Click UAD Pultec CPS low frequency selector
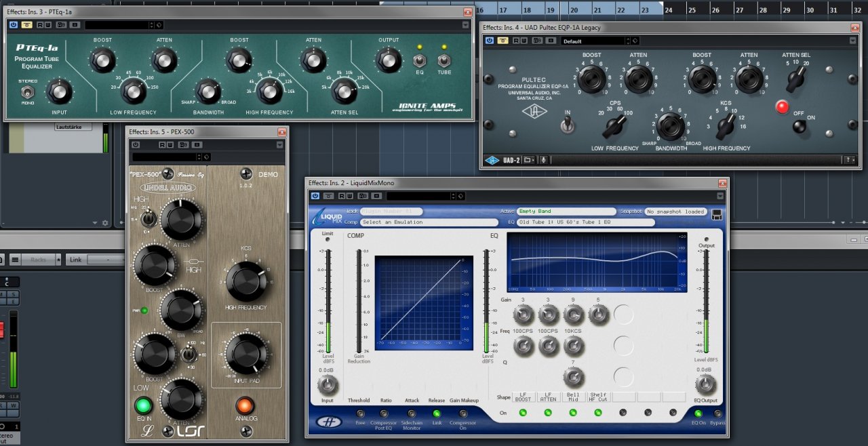The height and width of the screenshot is (446, 868). click(x=615, y=125)
